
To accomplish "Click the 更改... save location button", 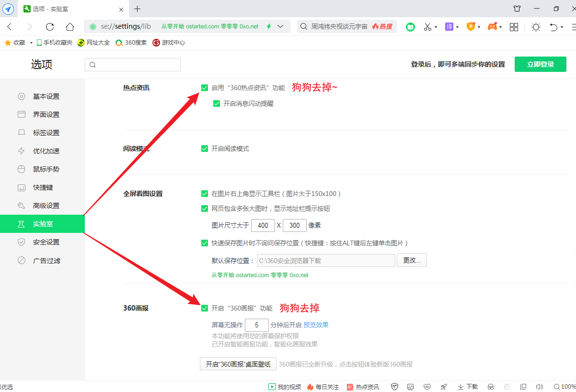I will (x=412, y=260).
